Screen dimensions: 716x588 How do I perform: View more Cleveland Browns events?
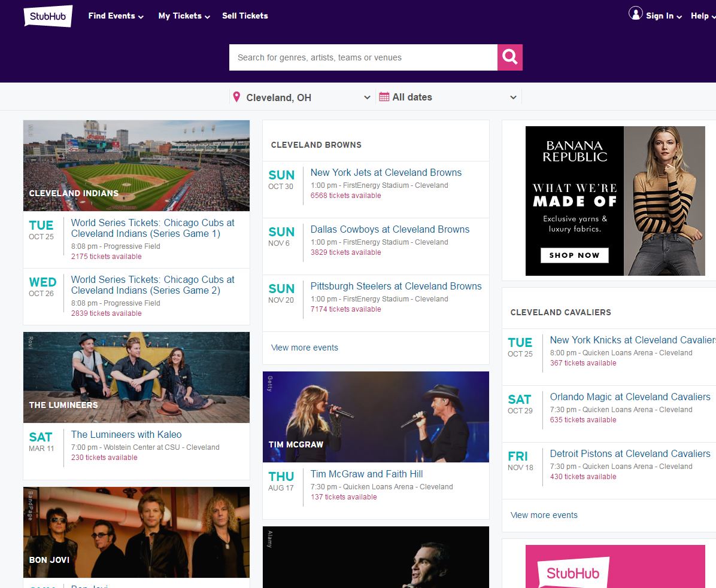tap(304, 348)
